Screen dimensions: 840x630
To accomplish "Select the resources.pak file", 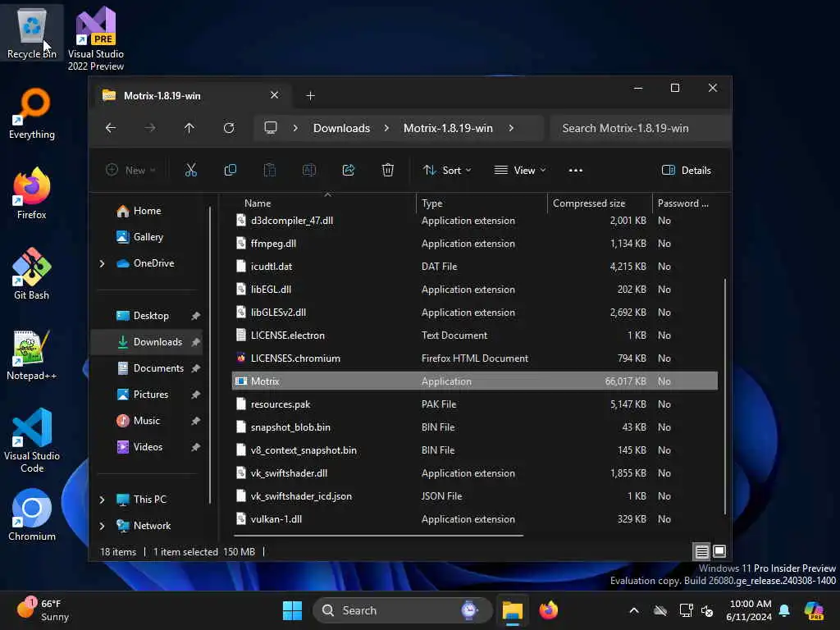I will (474, 404).
